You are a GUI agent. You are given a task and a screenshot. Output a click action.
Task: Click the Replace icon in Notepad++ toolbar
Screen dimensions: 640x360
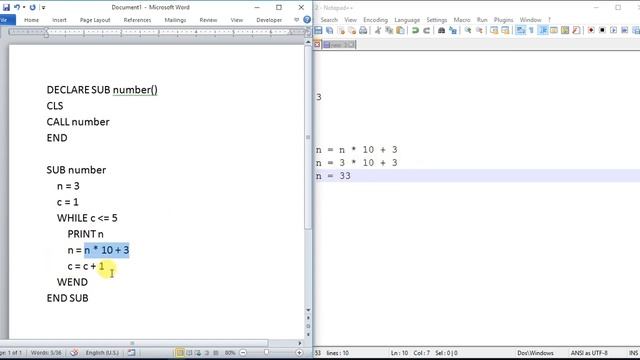pos(453,30)
